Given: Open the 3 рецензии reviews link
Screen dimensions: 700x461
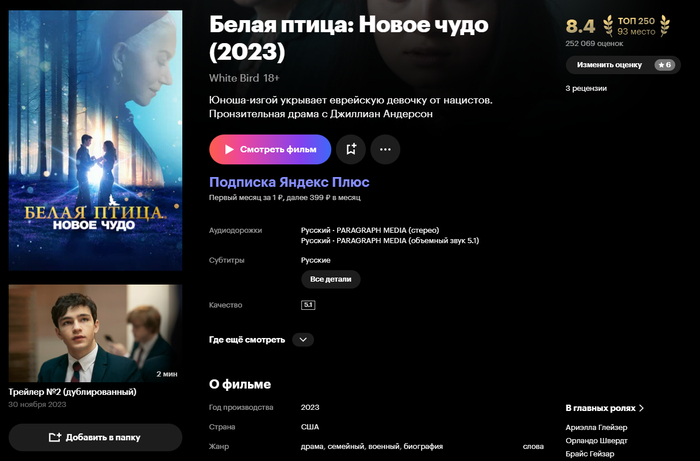Looking at the screenshot, I should click(x=586, y=88).
